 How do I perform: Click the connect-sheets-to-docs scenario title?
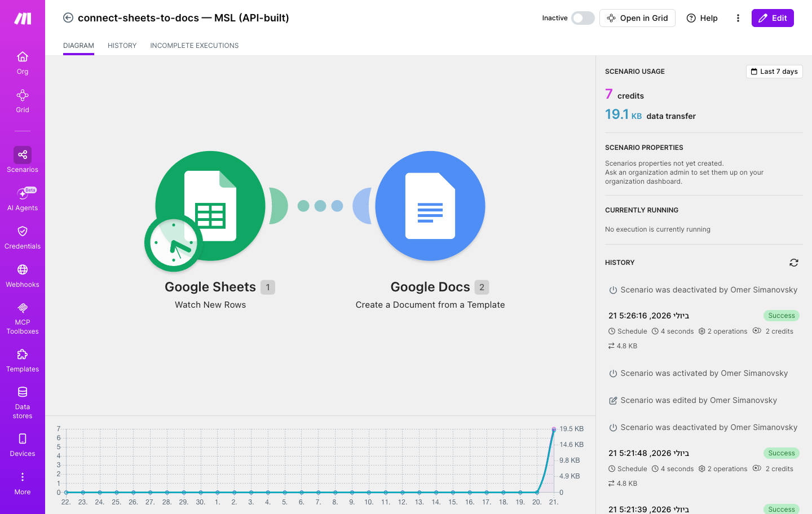[183, 18]
